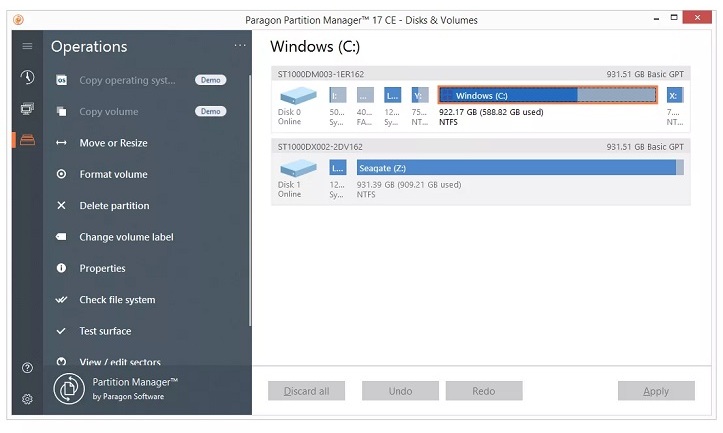The width and height of the screenshot is (723, 433).
Task: Select the Disk 0 drive icon
Action: (x=298, y=96)
